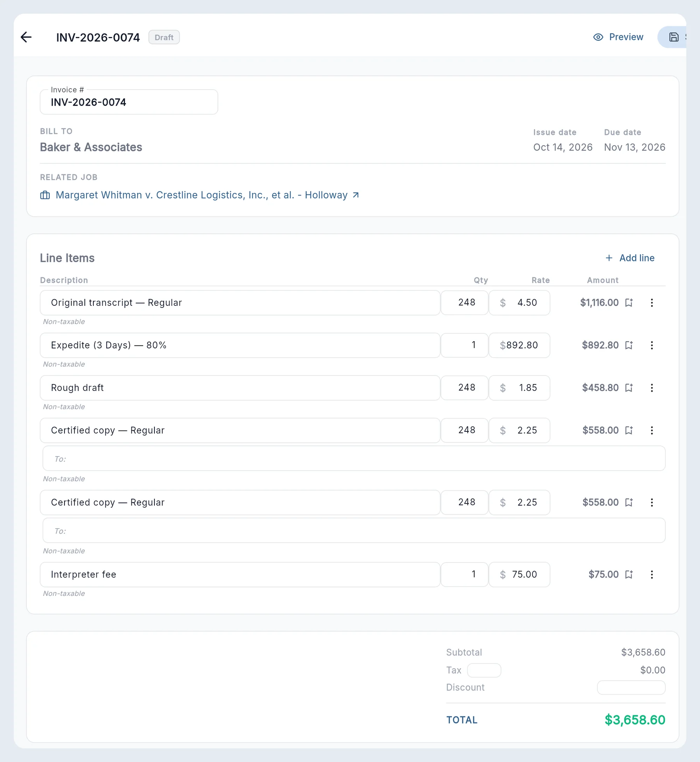Image resolution: width=700 pixels, height=762 pixels.
Task: Open options menu for Expedite row
Action: tap(652, 345)
